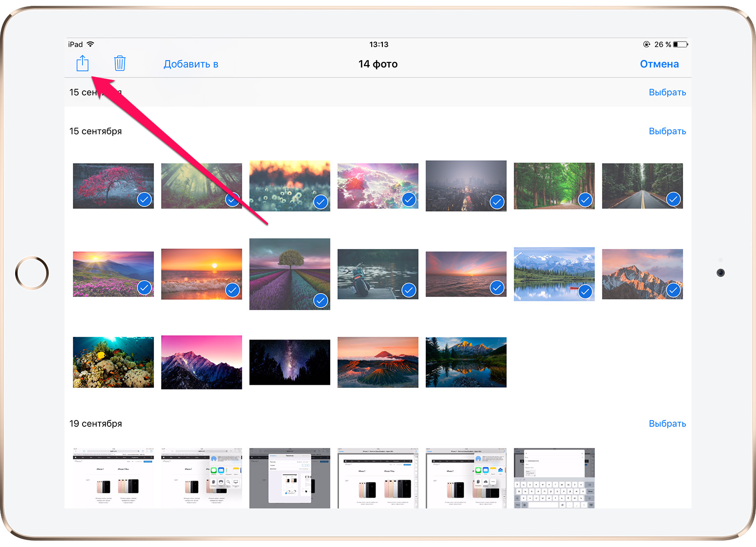Deselect the ocean sunset waves photo checkmark
The image size is (756, 547).
[x=232, y=290]
